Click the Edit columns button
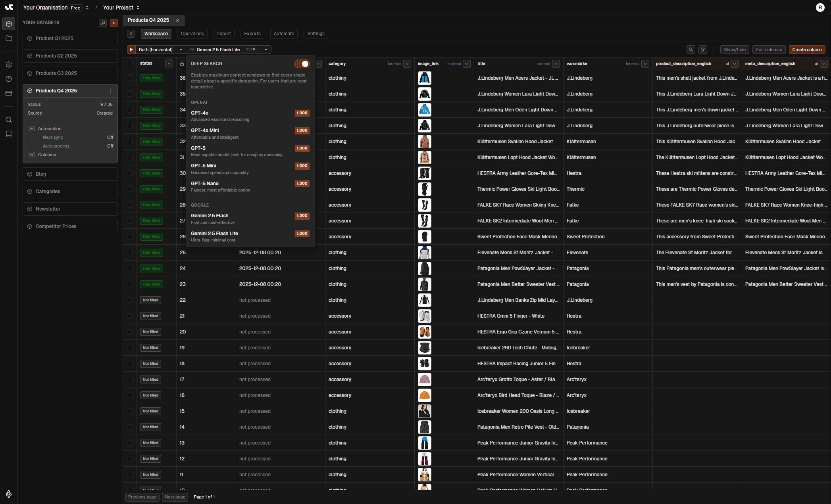 click(x=769, y=49)
